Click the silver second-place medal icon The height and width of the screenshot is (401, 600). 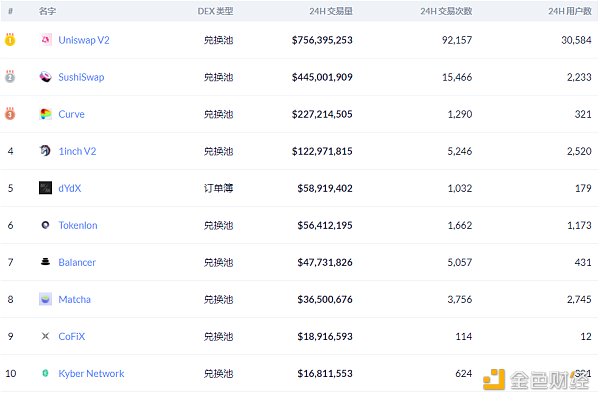click(x=10, y=77)
